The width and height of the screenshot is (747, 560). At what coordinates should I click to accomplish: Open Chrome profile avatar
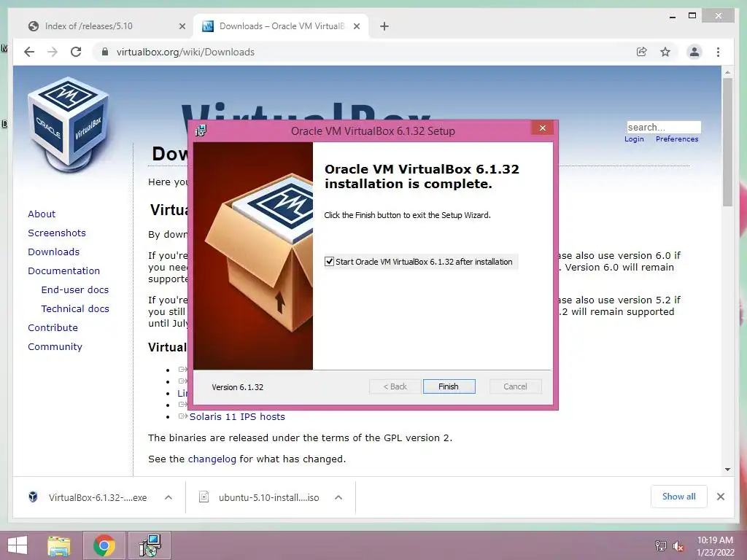tap(694, 52)
